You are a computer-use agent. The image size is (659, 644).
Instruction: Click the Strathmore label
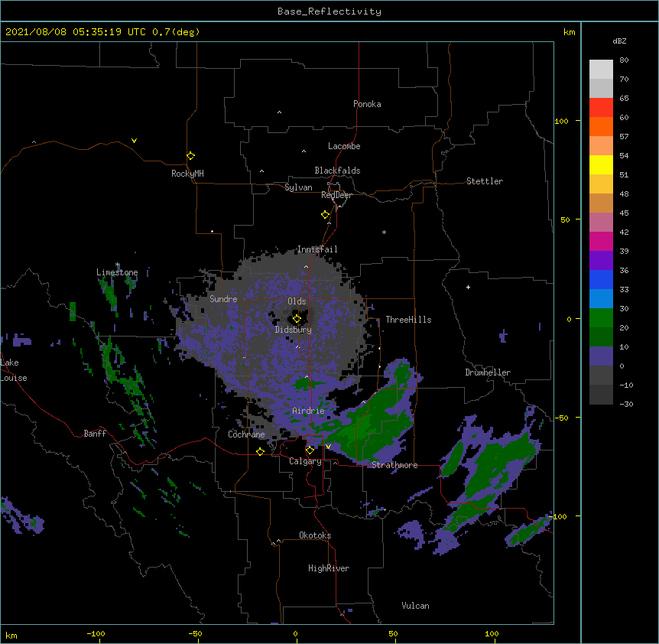(394, 464)
